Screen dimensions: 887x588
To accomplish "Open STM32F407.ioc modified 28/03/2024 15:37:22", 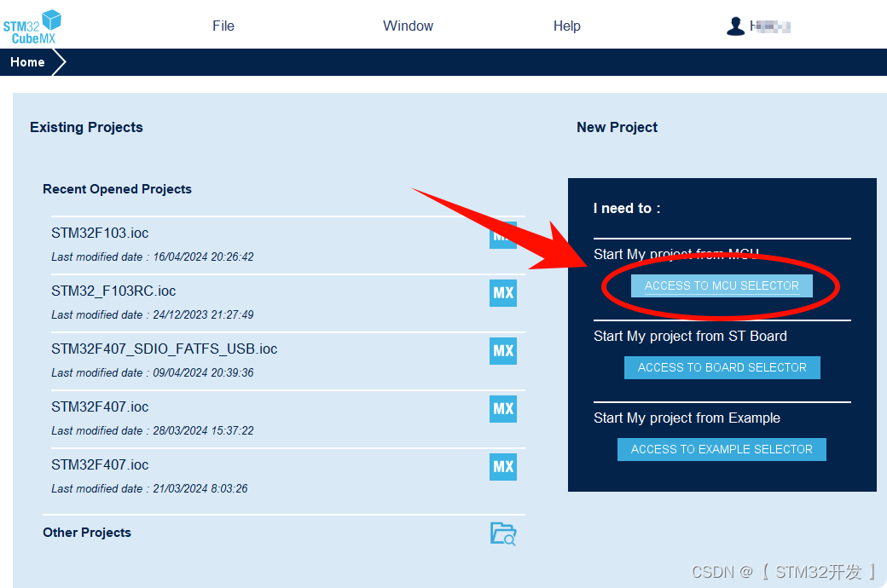I will click(100, 407).
